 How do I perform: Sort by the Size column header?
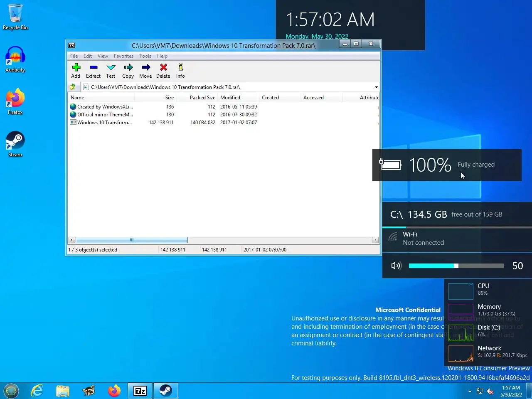[155, 98]
